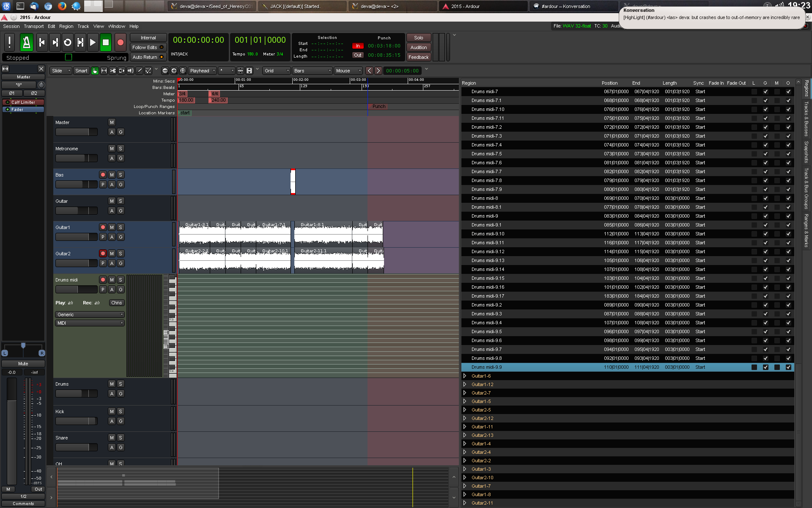Expand the Guitar2-7 region group
This screenshot has height=508, width=812.
[x=465, y=393]
